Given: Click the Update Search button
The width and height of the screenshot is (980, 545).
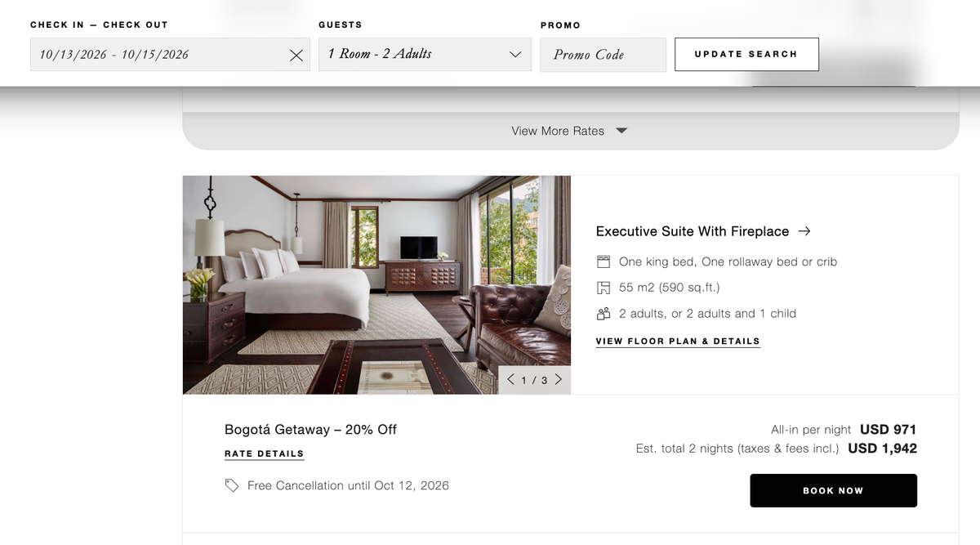Looking at the screenshot, I should pyautogui.click(x=746, y=54).
